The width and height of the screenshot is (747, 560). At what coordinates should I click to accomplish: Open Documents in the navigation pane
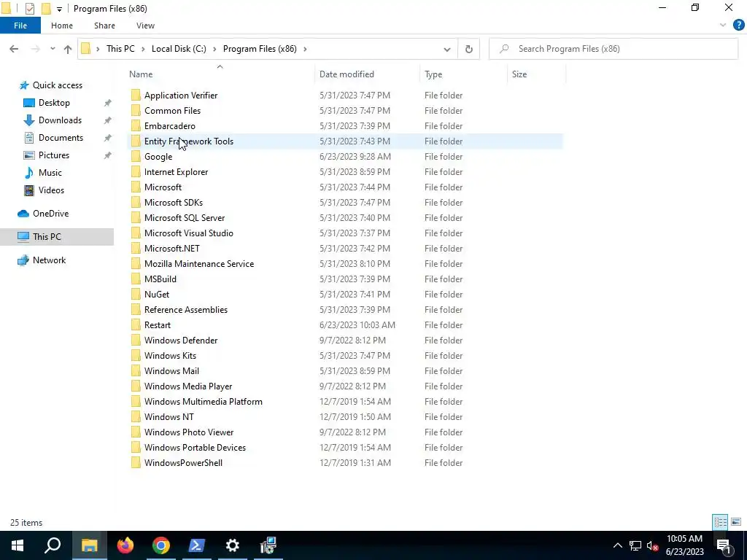[61, 138]
